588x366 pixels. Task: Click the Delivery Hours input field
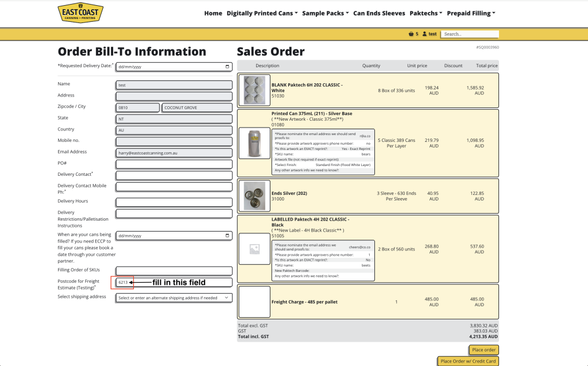point(174,202)
